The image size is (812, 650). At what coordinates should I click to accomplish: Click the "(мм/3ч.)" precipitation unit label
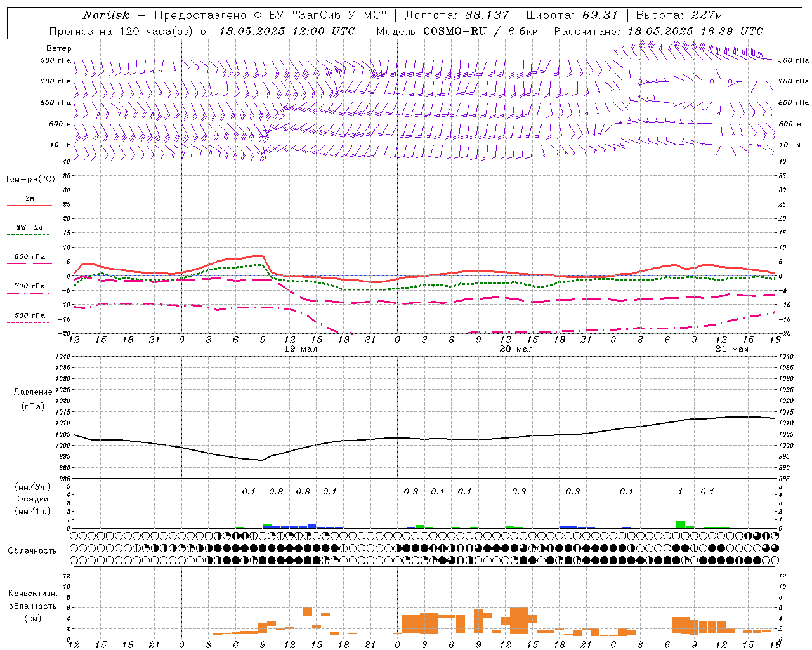coord(32,487)
